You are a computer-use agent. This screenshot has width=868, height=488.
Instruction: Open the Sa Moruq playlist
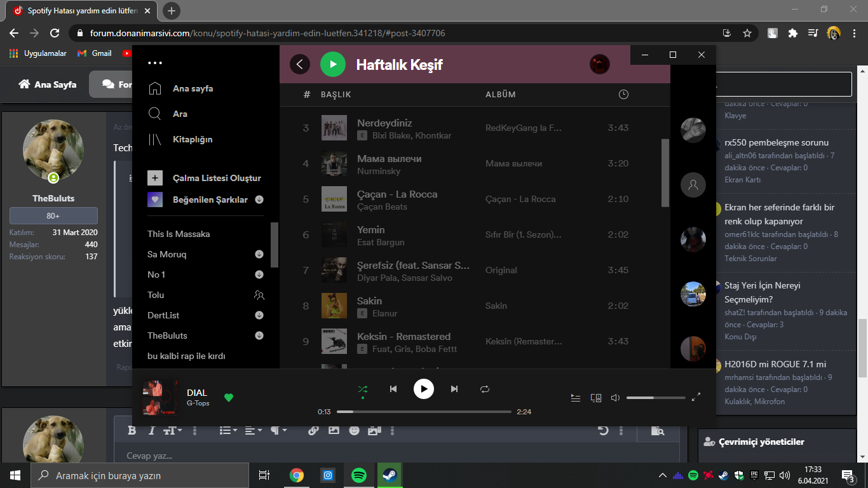(x=167, y=254)
